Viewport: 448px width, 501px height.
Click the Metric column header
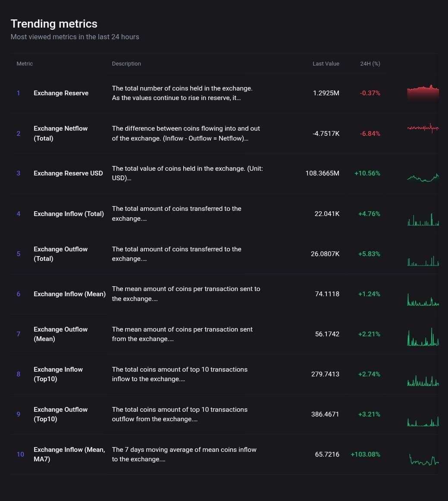coord(25,64)
